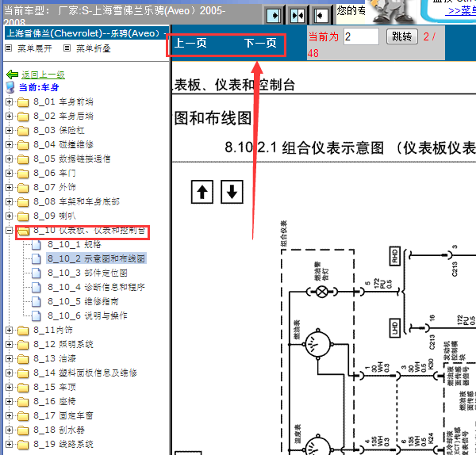Screen dimensions: 476x455
Task: Select 8_10_2 示意图和布线图 item
Action: 96,258
